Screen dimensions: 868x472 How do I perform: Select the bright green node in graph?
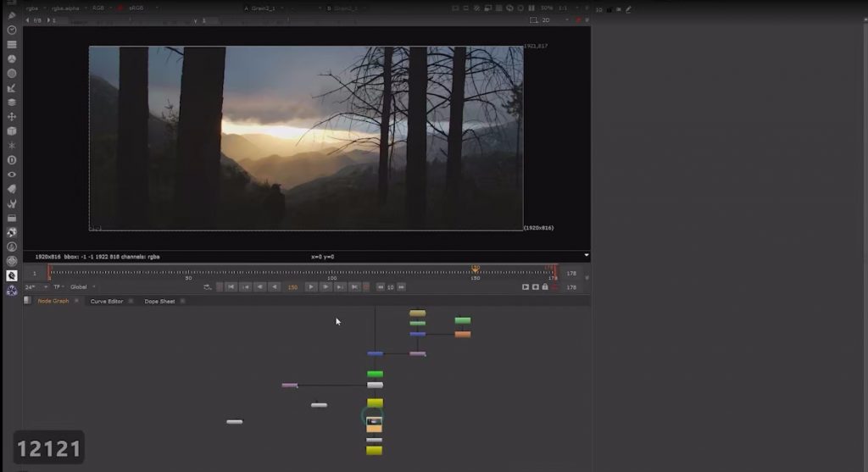(x=375, y=374)
